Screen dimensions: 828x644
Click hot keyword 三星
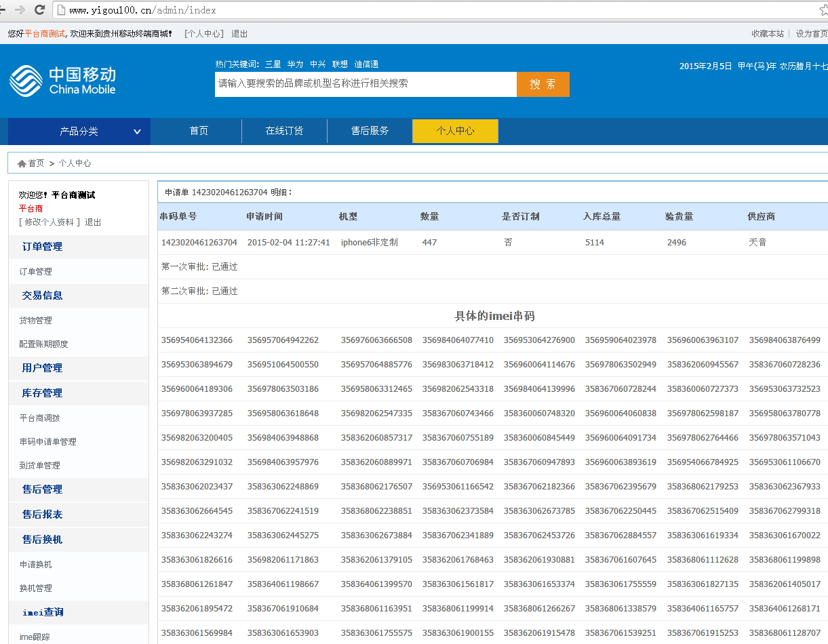[x=273, y=64]
